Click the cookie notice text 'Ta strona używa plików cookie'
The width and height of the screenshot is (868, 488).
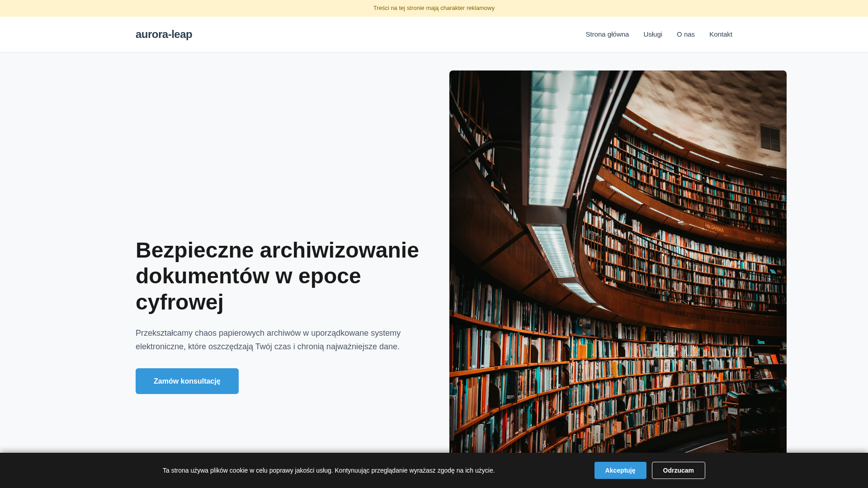pos(329,470)
